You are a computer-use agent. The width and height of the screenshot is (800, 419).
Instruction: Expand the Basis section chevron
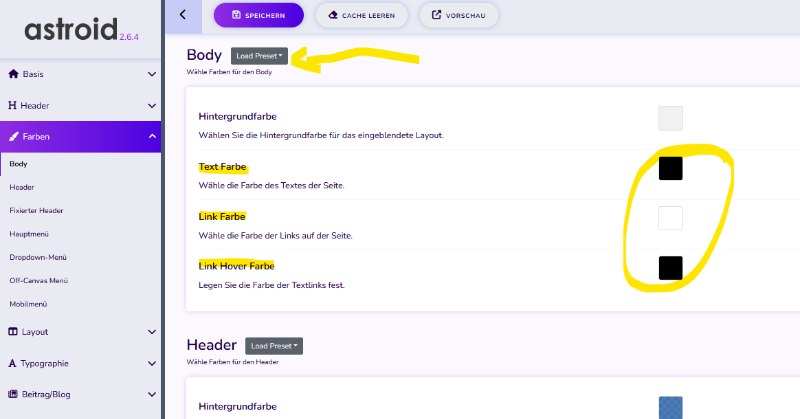click(x=152, y=74)
